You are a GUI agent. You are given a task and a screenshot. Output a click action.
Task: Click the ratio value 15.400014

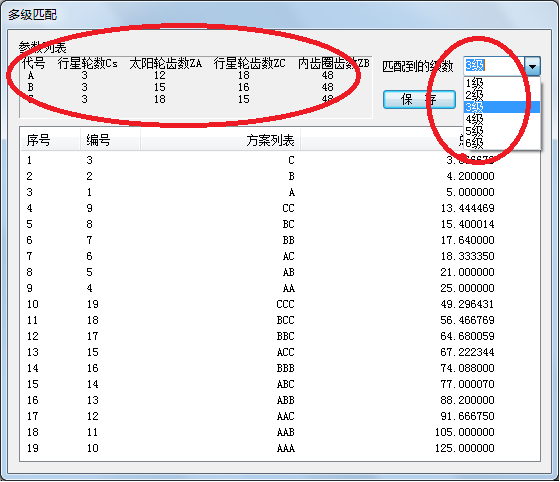468,224
